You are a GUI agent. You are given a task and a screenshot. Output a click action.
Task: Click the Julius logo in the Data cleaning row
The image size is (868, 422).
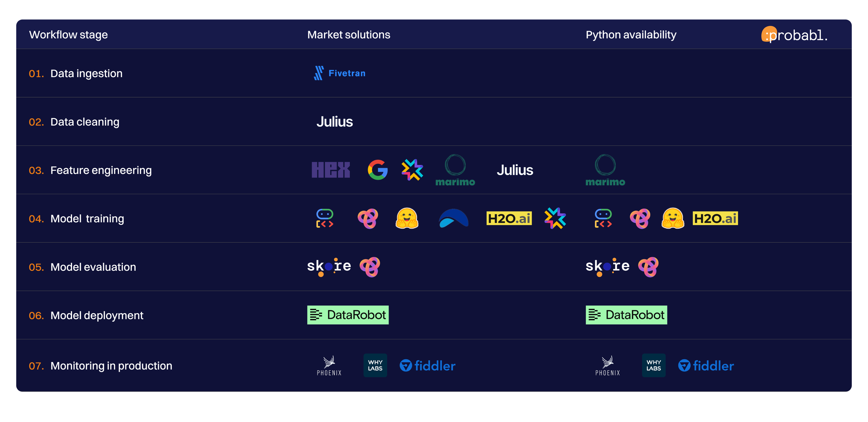click(335, 122)
